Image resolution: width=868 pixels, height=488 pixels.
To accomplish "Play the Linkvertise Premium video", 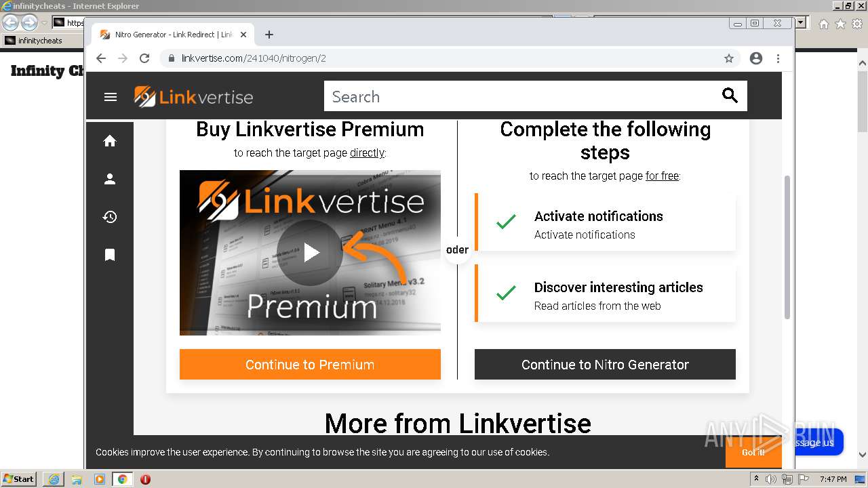I will coord(311,253).
